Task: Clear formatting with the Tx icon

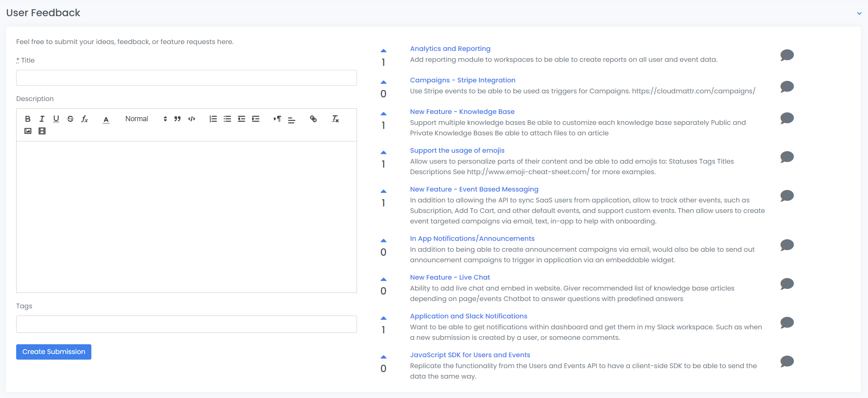Action: click(335, 119)
